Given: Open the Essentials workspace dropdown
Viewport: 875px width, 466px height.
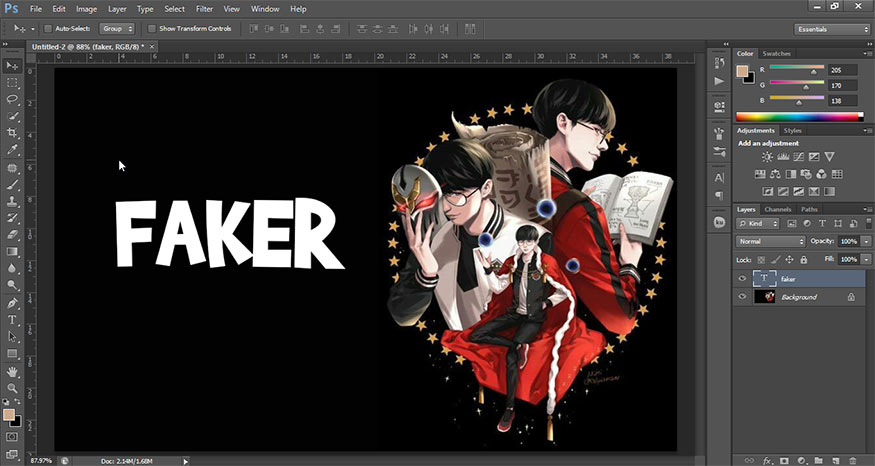Looking at the screenshot, I should (831, 29).
